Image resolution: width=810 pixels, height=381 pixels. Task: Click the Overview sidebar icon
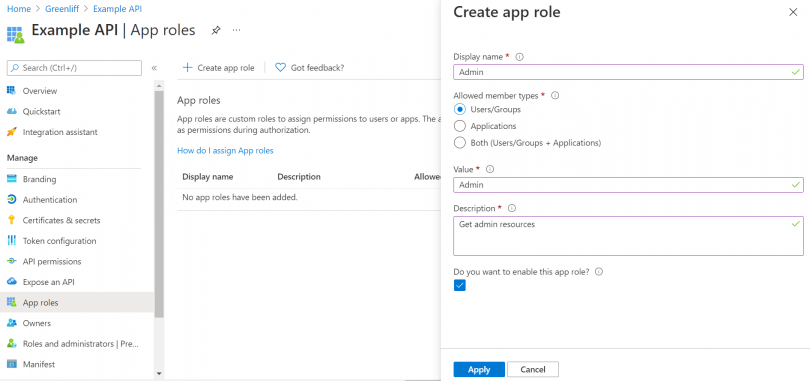point(11,91)
